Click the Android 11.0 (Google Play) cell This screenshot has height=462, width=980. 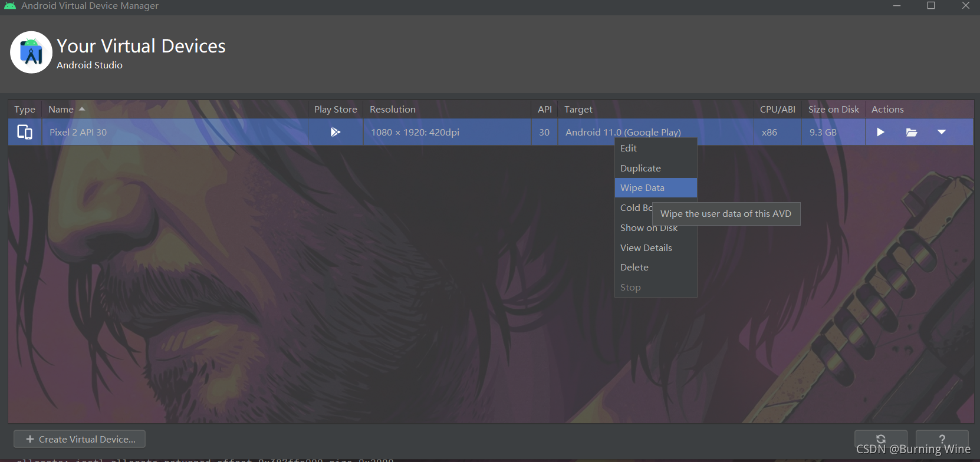[x=656, y=132]
